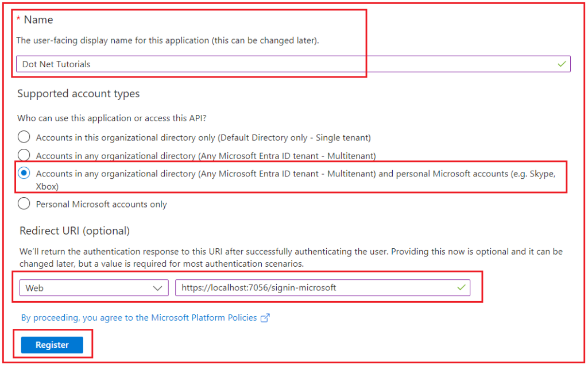This screenshot has height=365, width=588.
Task: Click the green checkmark in the redirect URI field
Action: pos(461,287)
